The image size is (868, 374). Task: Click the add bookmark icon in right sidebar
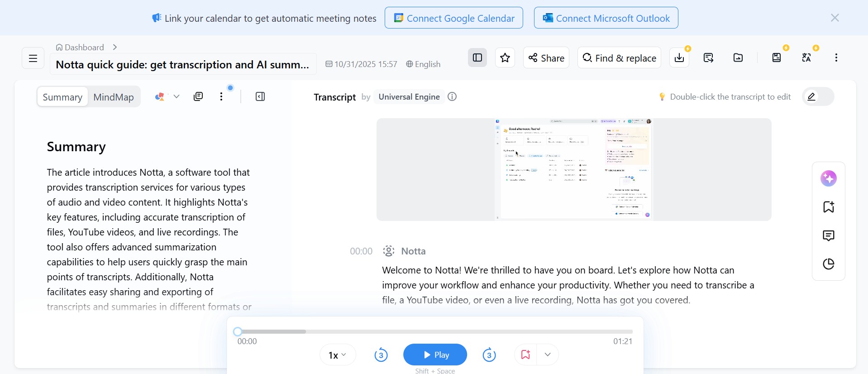(x=829, y=207)
